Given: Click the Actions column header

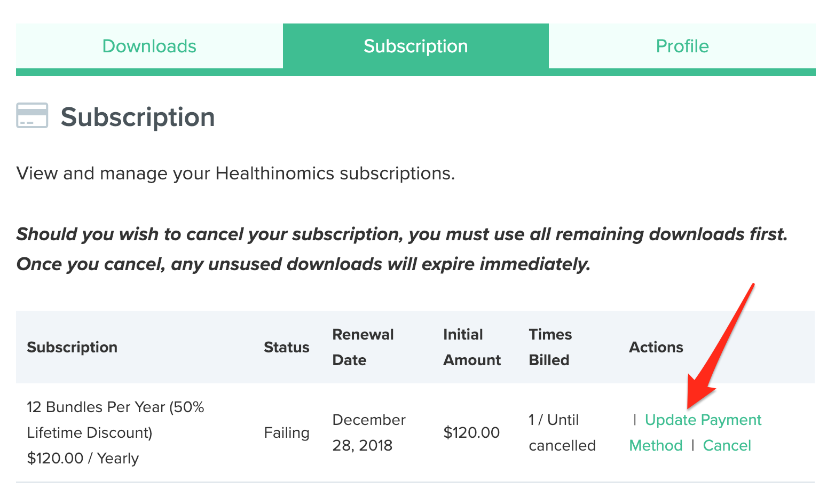Looking at the screenshot, I should coord(656,348).
